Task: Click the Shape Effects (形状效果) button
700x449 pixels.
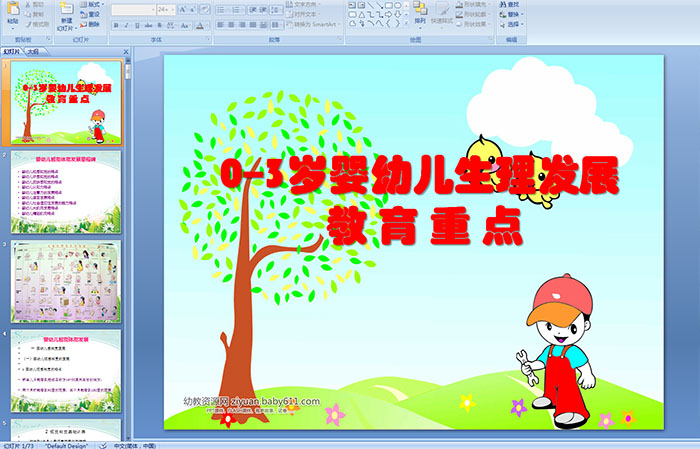Action: click(x=474, y=24)
